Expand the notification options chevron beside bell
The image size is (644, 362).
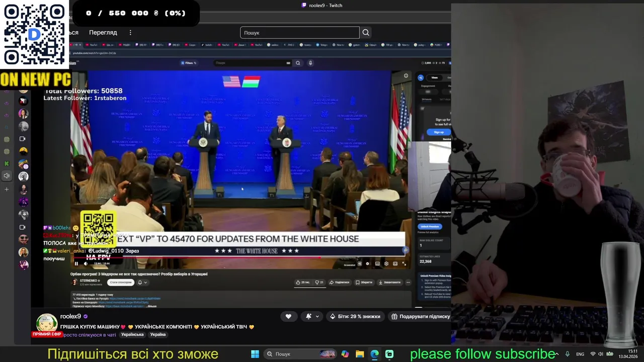click(x=317, y=316)
